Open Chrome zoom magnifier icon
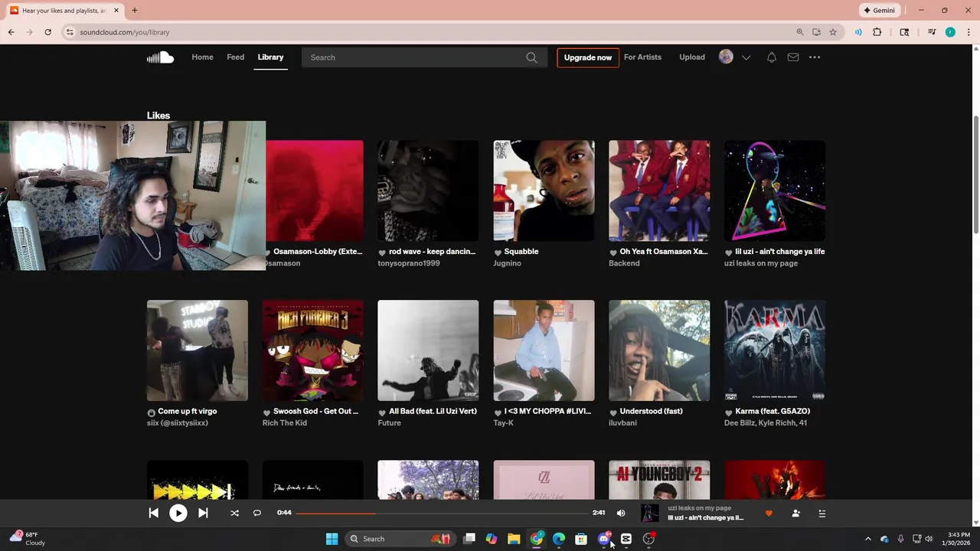Screen dimensions: 980x551 tap(800, 32)
